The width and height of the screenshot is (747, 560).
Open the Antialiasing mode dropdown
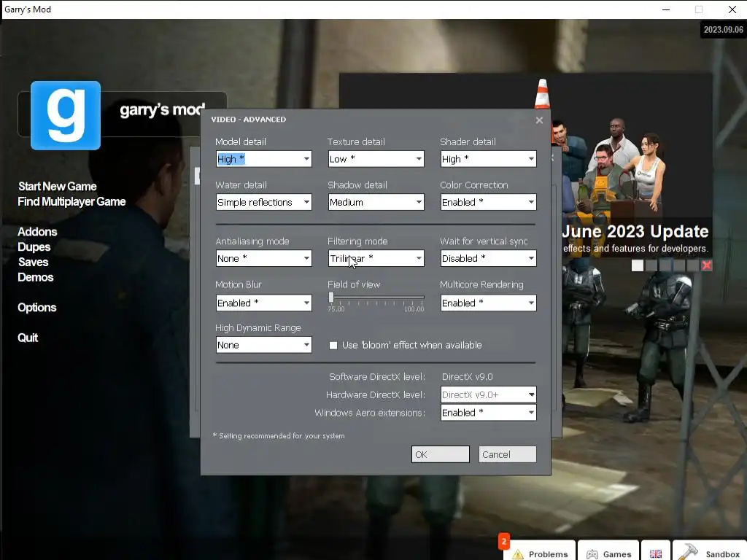[264, 258]
